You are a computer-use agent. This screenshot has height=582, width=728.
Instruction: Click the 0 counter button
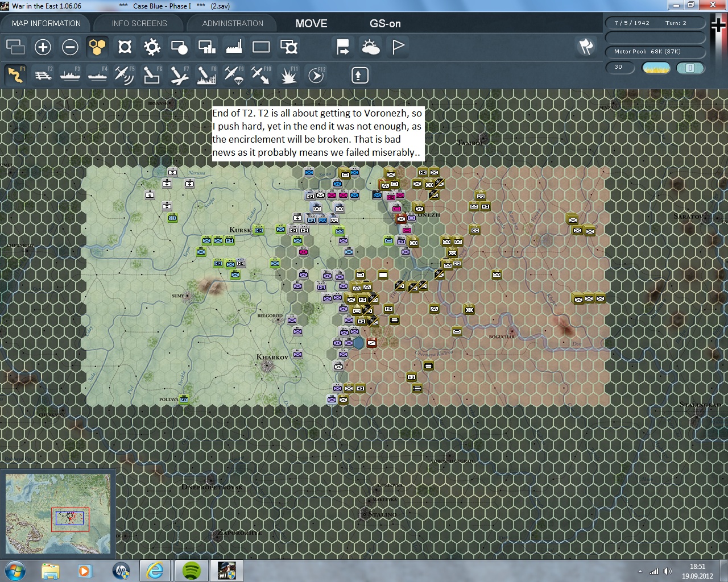(x=690, y=68)
